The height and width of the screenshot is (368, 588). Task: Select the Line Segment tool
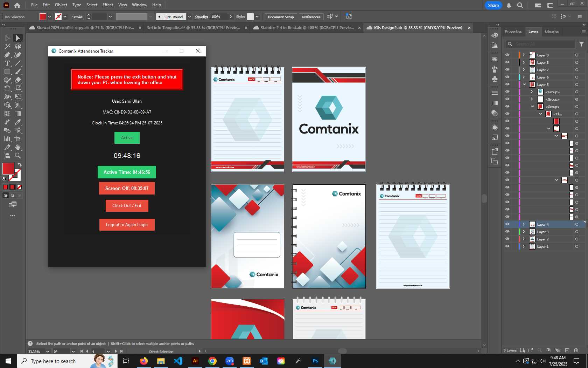(x=18, y=63)
